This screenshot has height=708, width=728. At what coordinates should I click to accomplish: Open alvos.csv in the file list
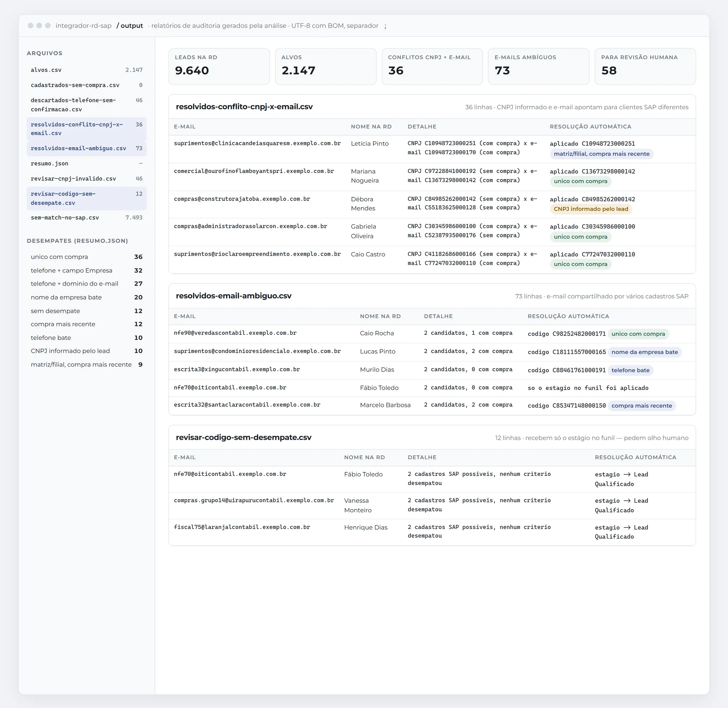point(86,70)
